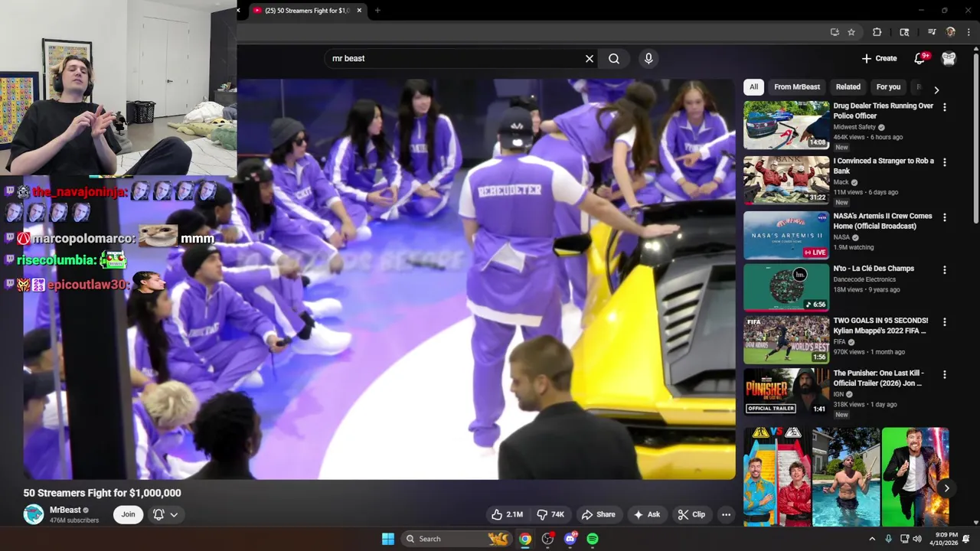The height and width of the screenshot is (551, 980).
Task: Start voice search with the microphone icon
Action: tap(648, 58)
